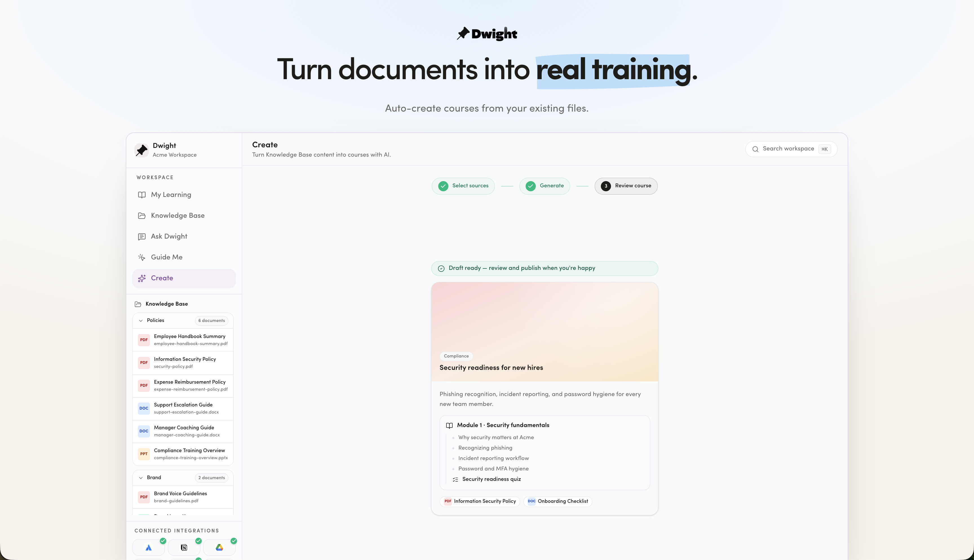Click the Dwight pushpin logo in the sidebar header

coord(141,150)
